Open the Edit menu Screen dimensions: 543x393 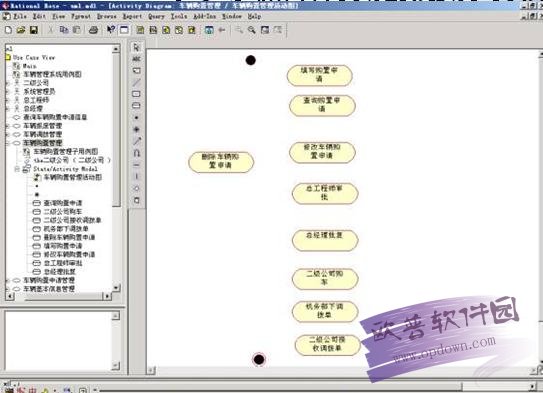[39, 16]
